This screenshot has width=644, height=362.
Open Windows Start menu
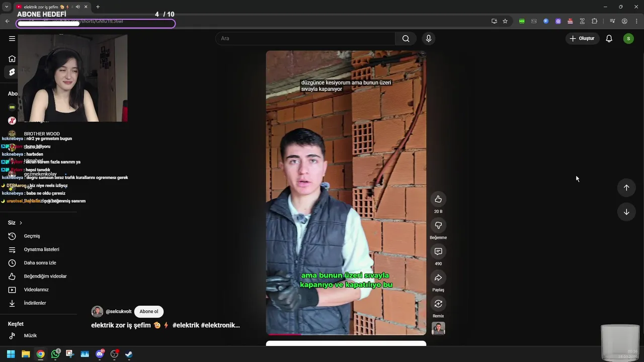pos(11,354)
